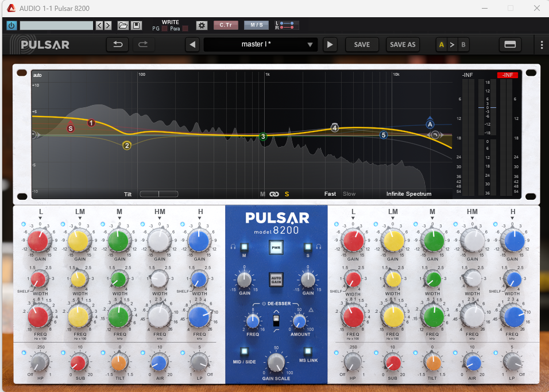Screen dimensions: 549x392
Task: Click the L/R routing display icon
Action: tap(287, 25)
